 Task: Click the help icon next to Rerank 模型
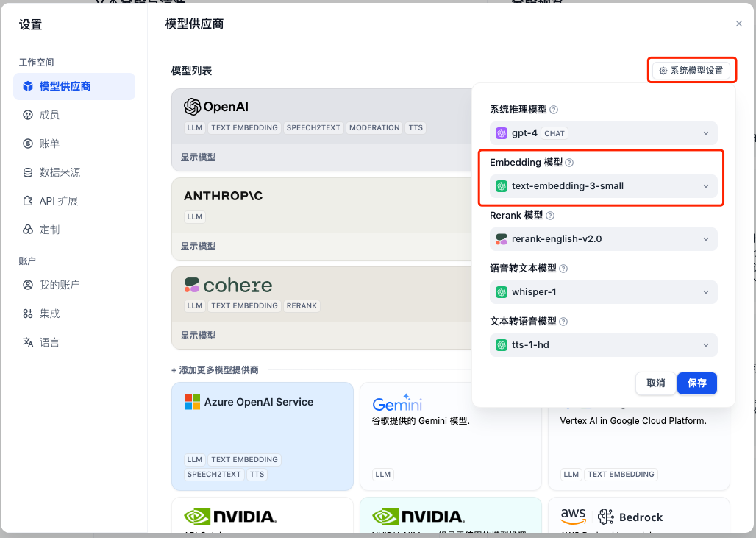(x=550, y=216)
